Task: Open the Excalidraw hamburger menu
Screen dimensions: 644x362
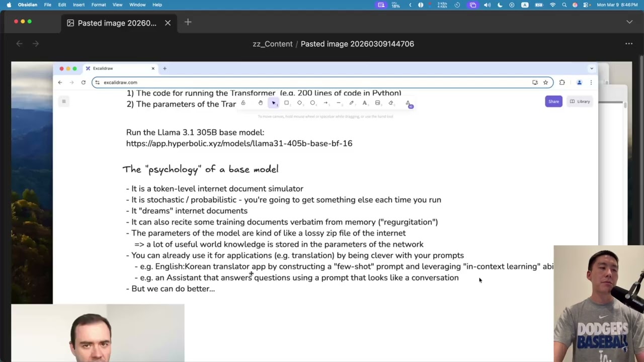Action: pos(64,102)
